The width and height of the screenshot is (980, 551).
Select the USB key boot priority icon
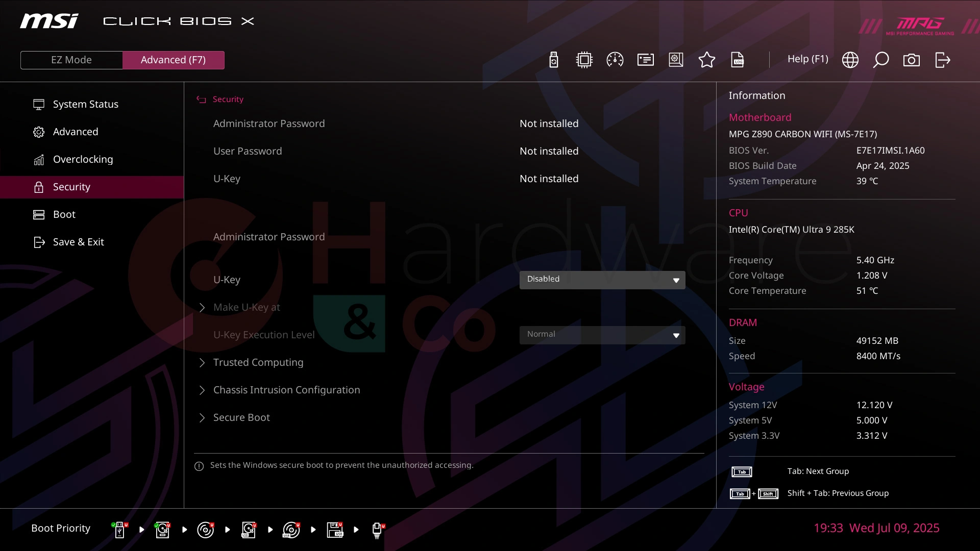pyautogui.click(x=120, y=530)
